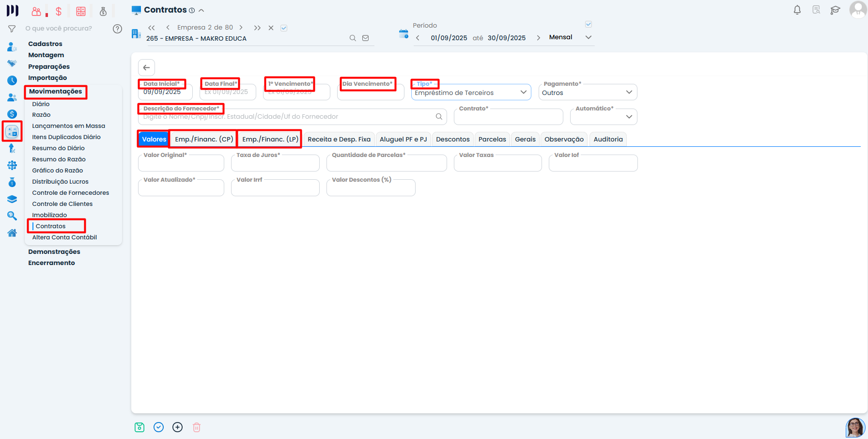Click the Valor Original input field
Viewport: 868px width, 439px height.
coord(181,164)
